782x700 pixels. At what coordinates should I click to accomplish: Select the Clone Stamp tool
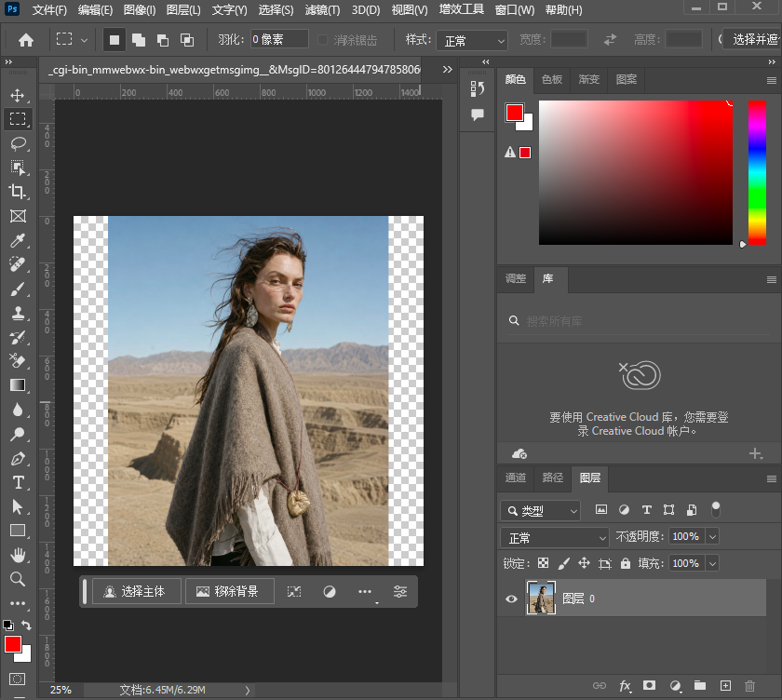18,313
